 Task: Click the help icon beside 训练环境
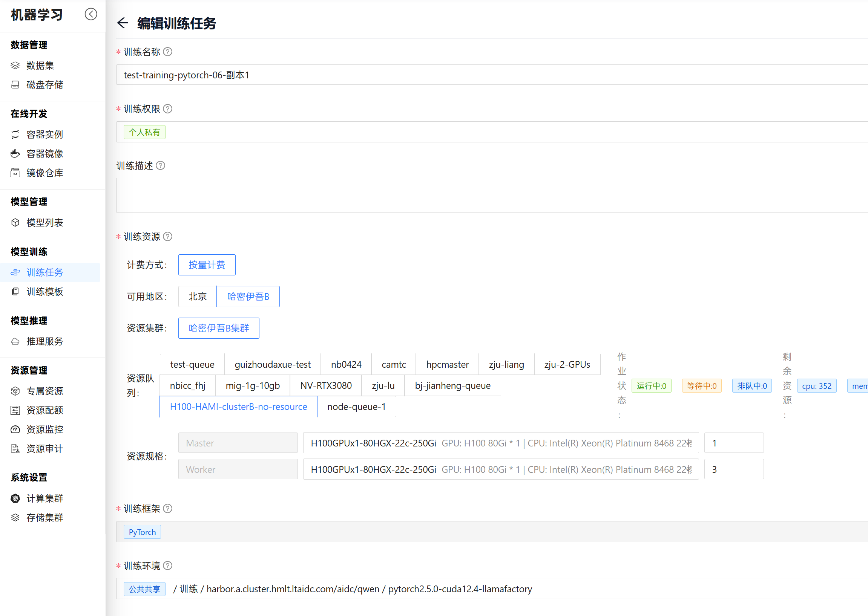pyautogui.click(x=167, y=566)
